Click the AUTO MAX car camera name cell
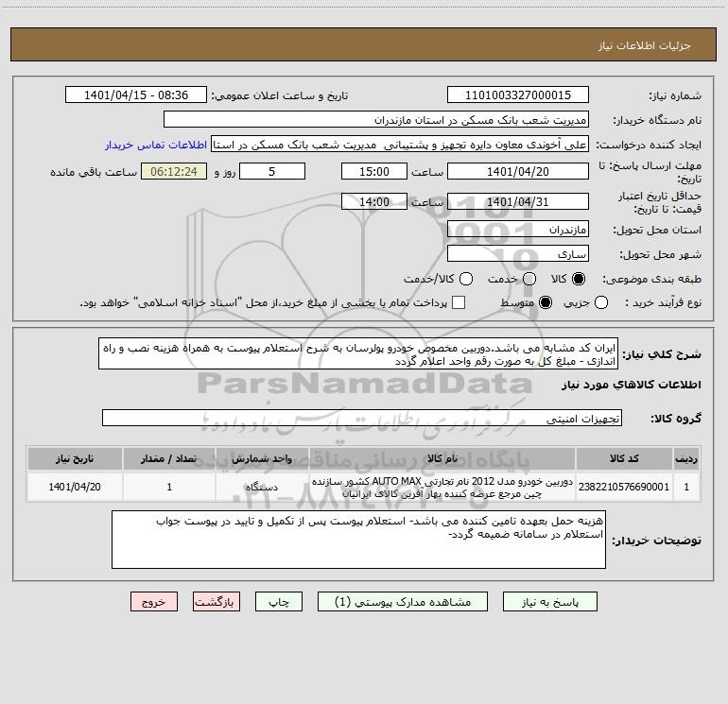Image resolution: width=728 pixels, height=704 pixels. point(442,487)
